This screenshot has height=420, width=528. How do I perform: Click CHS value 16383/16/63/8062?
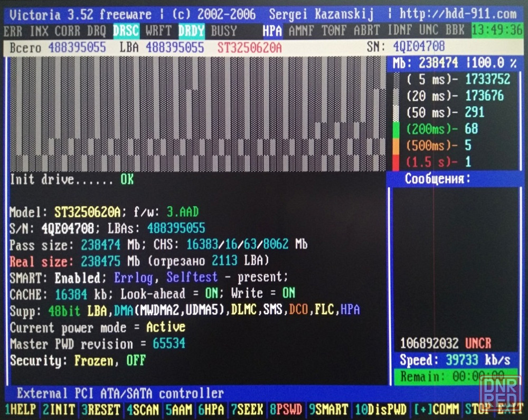click(238, 244)
